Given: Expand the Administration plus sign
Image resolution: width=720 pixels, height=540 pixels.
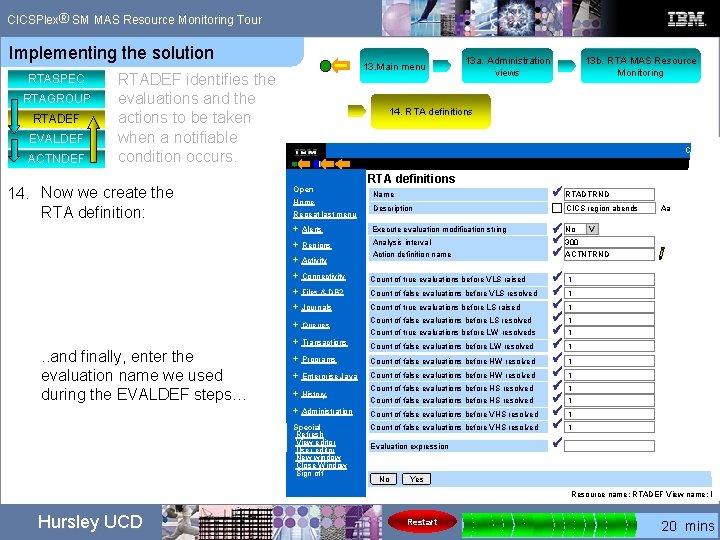Looking at the screenshot, I should 296,411.
